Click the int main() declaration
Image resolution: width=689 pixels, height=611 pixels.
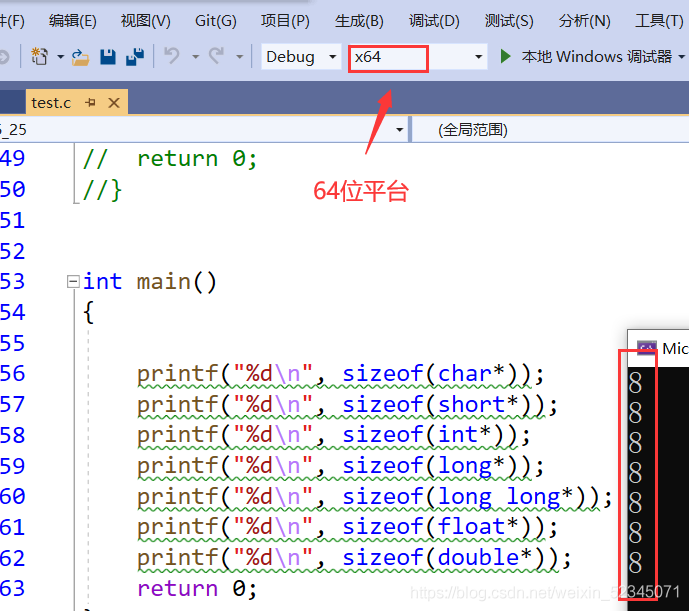click(150, 281)
